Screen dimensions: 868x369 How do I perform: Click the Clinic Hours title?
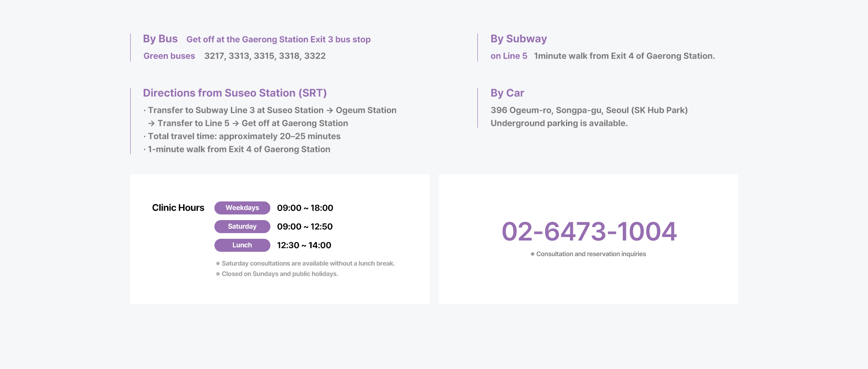178,208
